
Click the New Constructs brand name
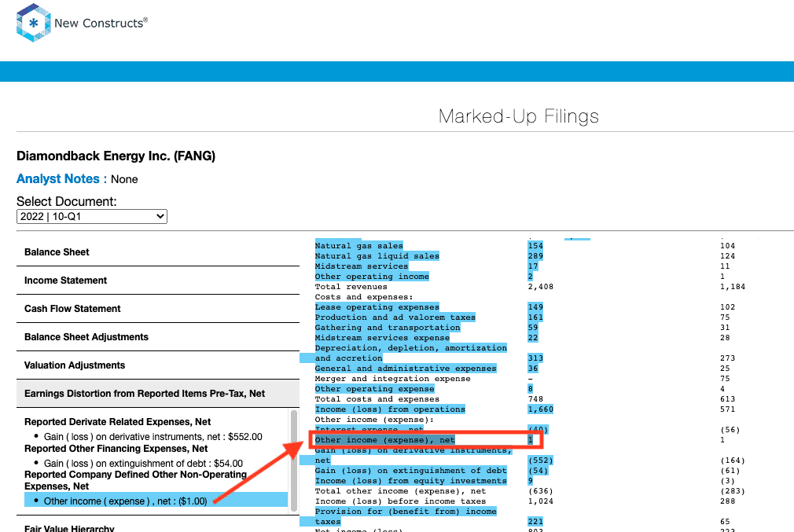coord(101,23)
